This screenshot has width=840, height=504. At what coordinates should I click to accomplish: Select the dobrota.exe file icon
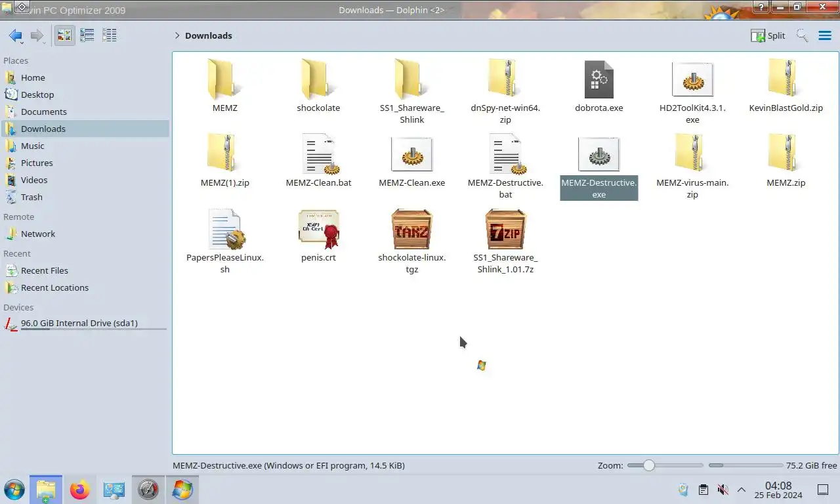tap(598, 79)
